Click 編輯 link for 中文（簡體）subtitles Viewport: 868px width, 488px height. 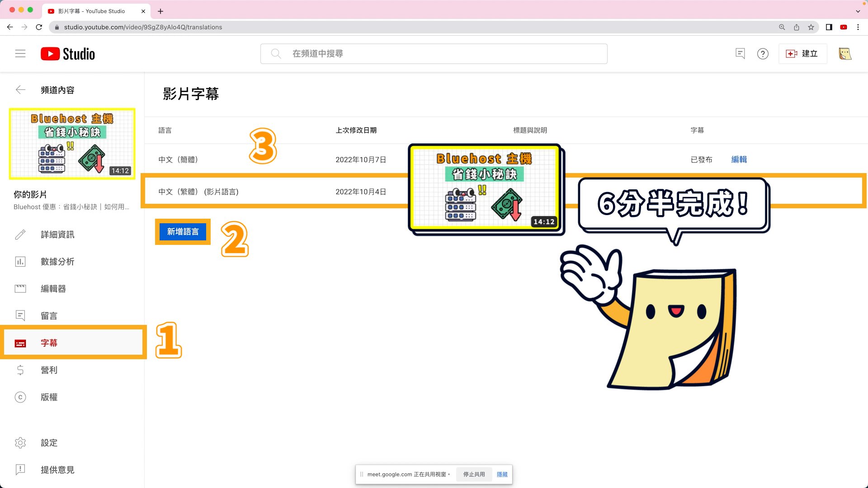click(x=739, y=160)
